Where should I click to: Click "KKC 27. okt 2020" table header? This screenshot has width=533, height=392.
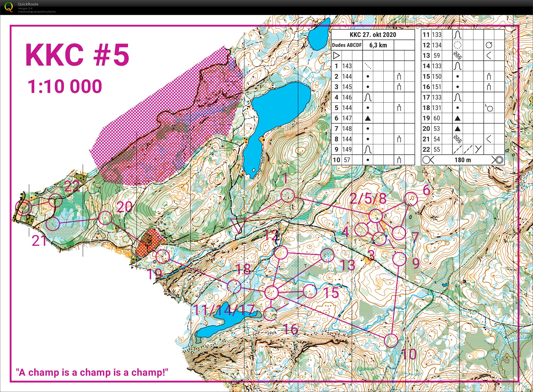[x=373, y=35]
